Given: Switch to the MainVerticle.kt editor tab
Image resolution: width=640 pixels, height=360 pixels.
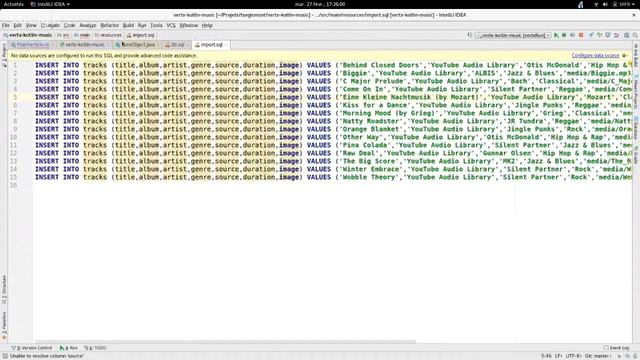Looking at the screenshot, I should point(31,45).
